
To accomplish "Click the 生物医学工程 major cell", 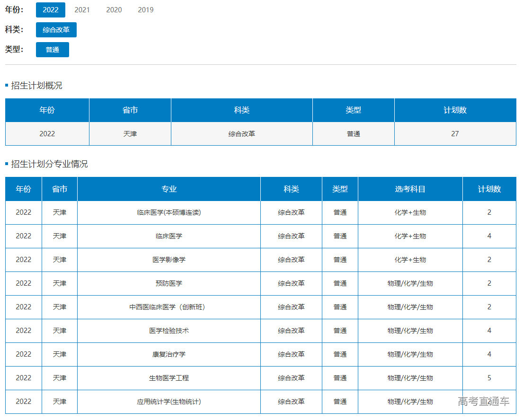I will (x=169, y=378).
